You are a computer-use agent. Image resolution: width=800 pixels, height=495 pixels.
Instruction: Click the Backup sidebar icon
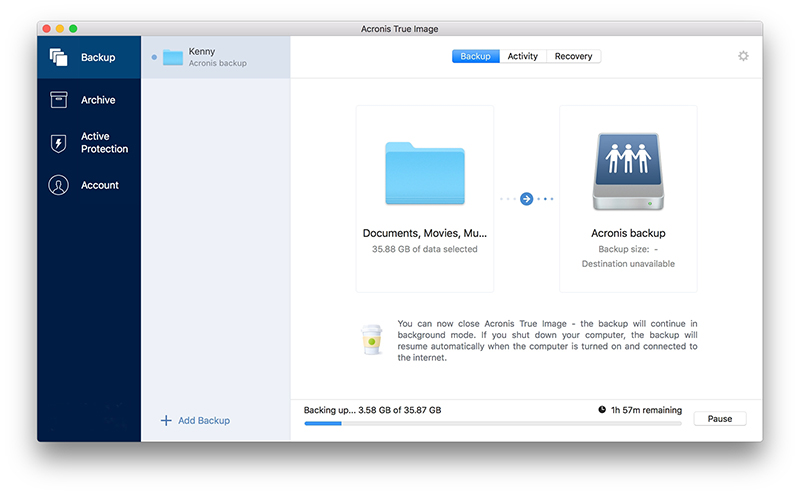(59, 57)
